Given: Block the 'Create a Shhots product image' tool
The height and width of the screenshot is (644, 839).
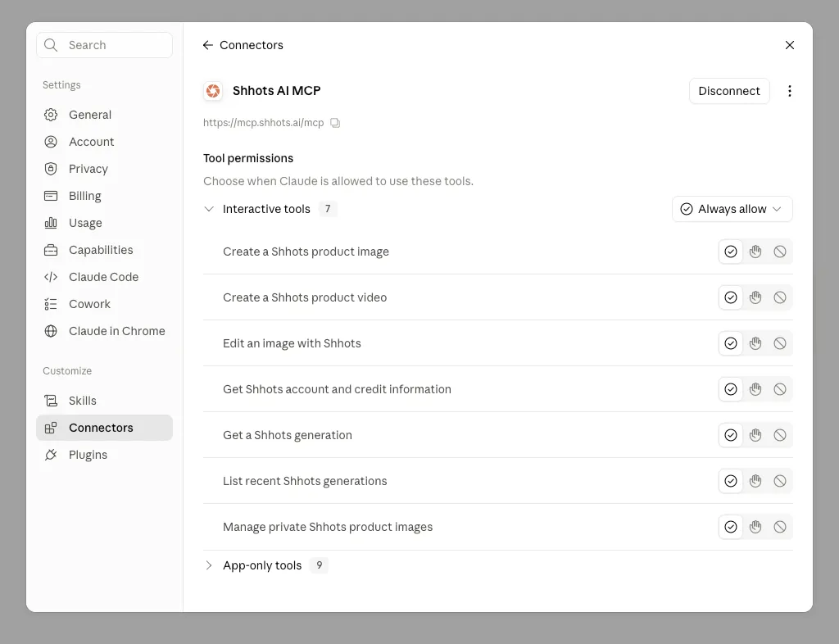Looking at the screenshot, I should [780, 252].
